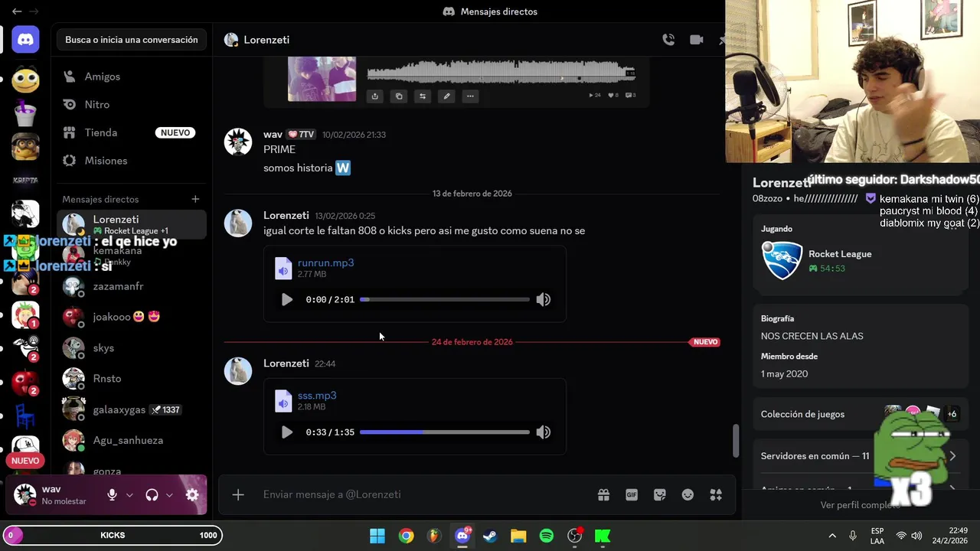
Task: Click the share icon on the SoundCloud embed
Action: point(375,96)
